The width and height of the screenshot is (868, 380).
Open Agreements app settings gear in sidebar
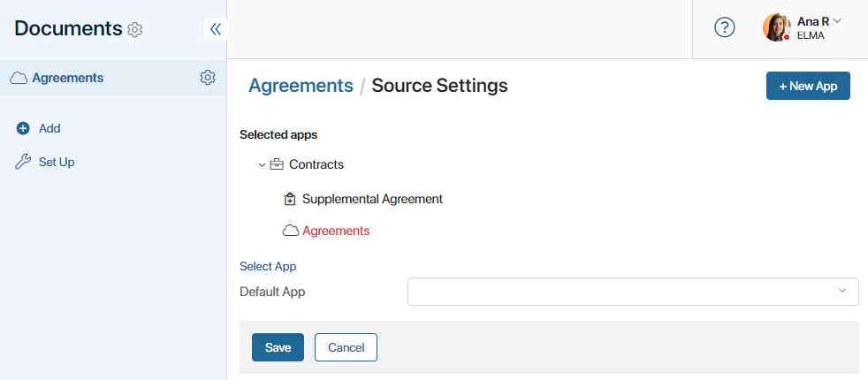pos(208,78)
